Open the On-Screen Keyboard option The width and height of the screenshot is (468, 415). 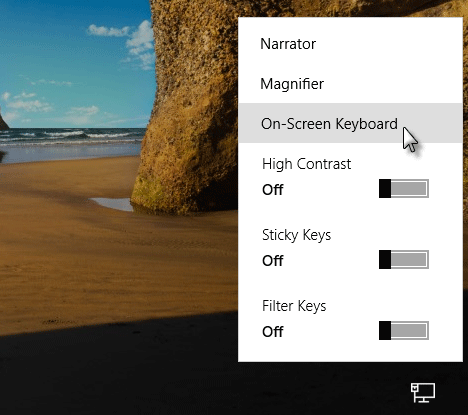[x=350, y=123]
